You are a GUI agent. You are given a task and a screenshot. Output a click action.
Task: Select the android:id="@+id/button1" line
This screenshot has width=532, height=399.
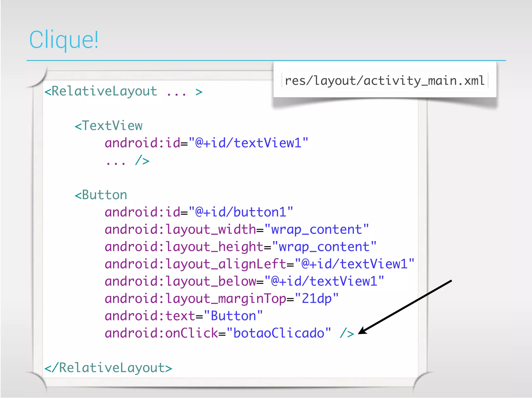click(199, 212)
